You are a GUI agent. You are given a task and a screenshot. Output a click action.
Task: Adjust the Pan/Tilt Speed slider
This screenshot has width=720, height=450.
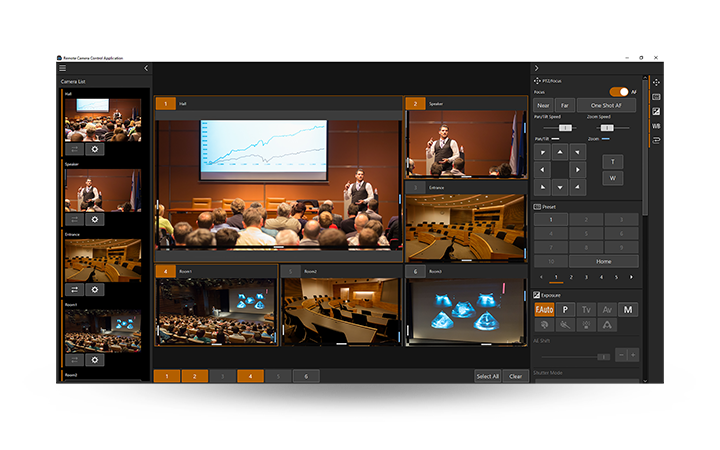pos(564,127)
